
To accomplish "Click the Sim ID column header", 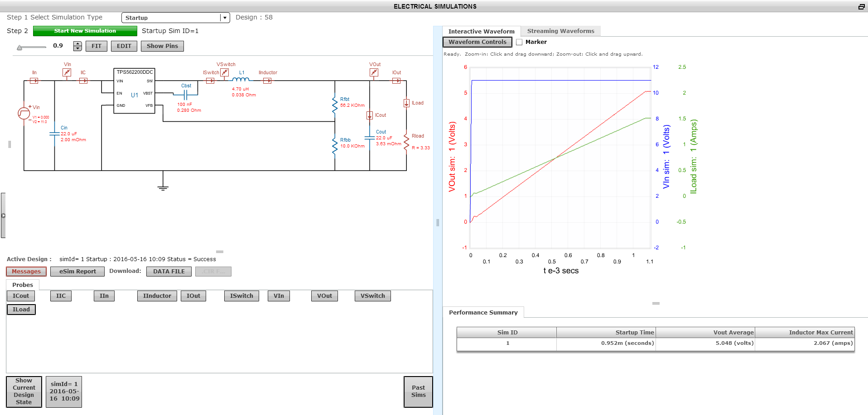I will (x=507, y=333).
